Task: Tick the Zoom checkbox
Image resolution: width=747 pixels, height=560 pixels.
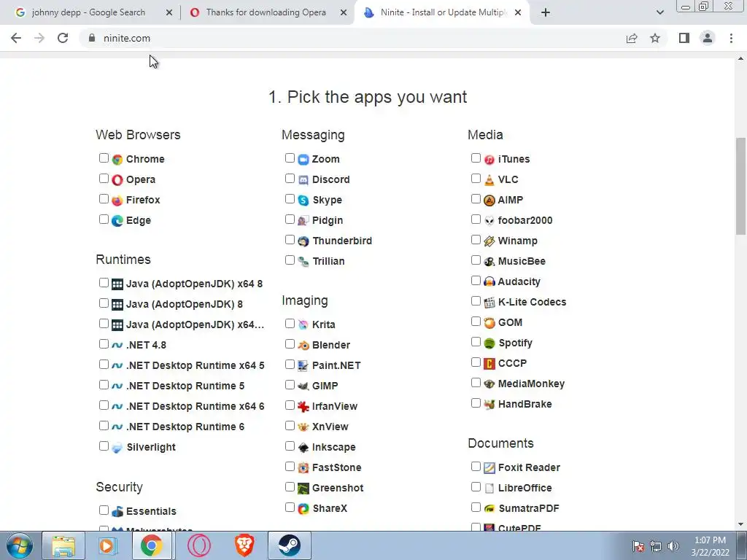Action: coord(290,158)
